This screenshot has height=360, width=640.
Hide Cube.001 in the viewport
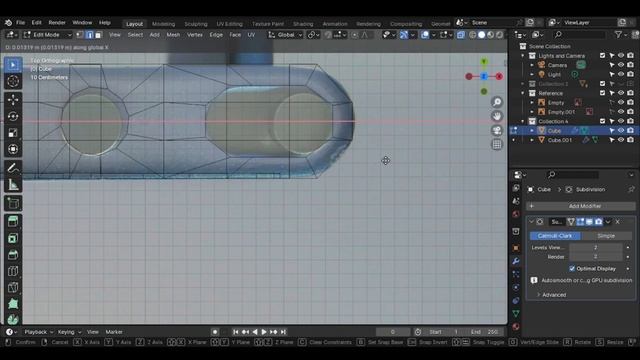pos(621,140)
